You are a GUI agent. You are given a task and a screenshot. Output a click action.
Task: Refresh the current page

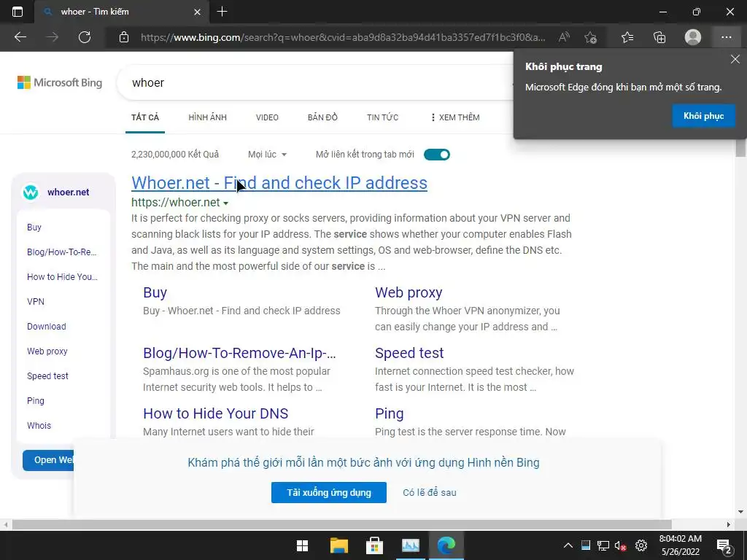click(x=85, y=37)
